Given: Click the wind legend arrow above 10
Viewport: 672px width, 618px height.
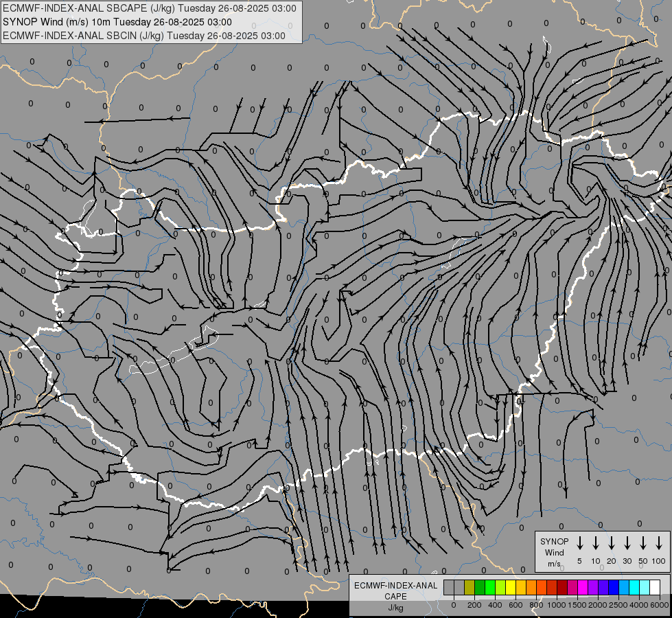Looking at the screenshot, I should point(596,543).
